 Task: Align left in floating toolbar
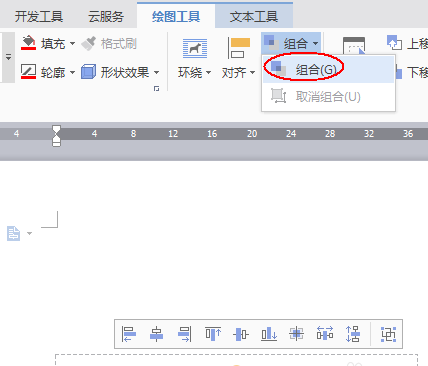click(129, 334)
